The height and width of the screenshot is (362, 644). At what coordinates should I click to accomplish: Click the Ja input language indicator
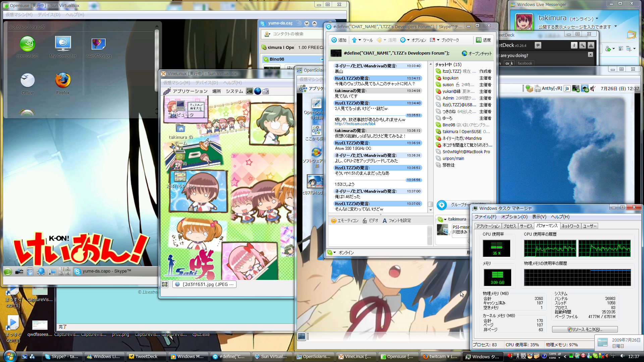[567, 88]
